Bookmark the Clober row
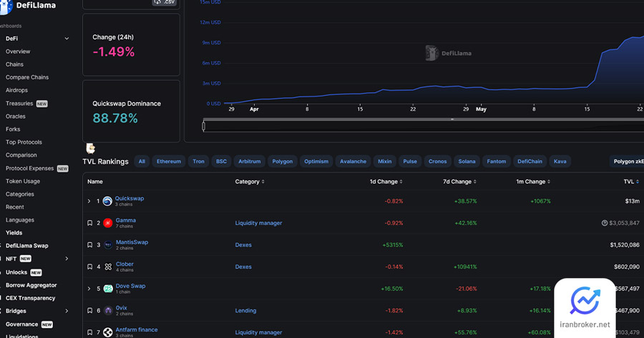 89,267
